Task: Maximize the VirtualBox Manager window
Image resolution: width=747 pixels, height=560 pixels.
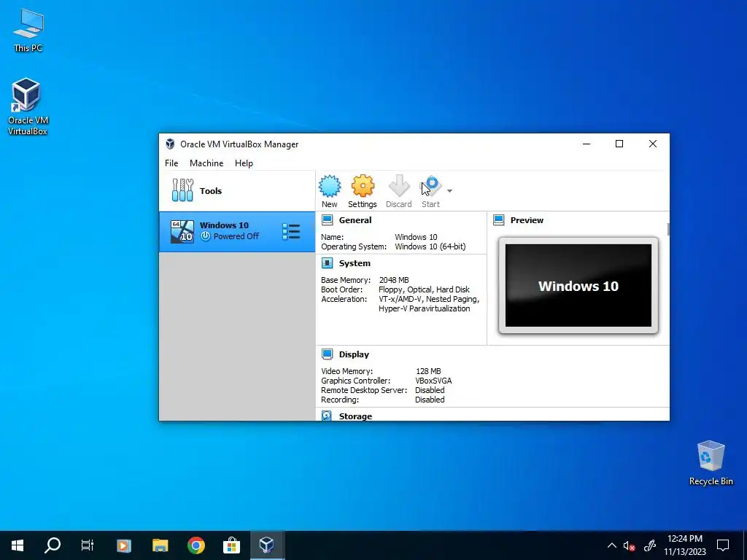Action: point(619,144)
